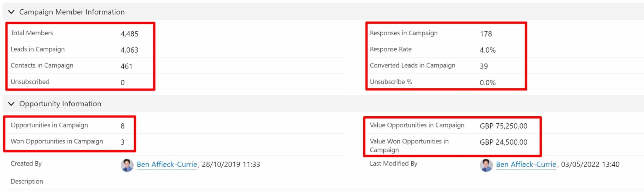Click the Description field label

click(x=27, y=182)
